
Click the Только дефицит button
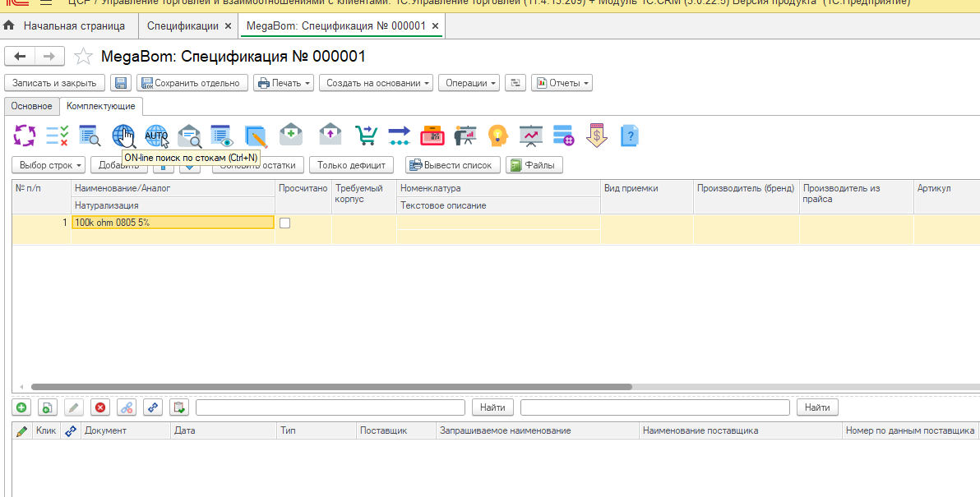point(351,165)
